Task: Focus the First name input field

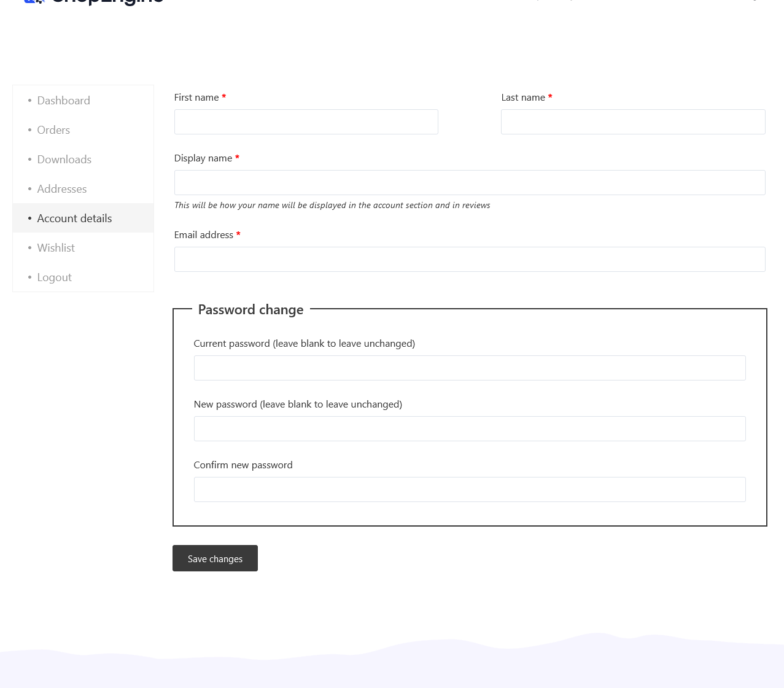Action: [306, 122]
